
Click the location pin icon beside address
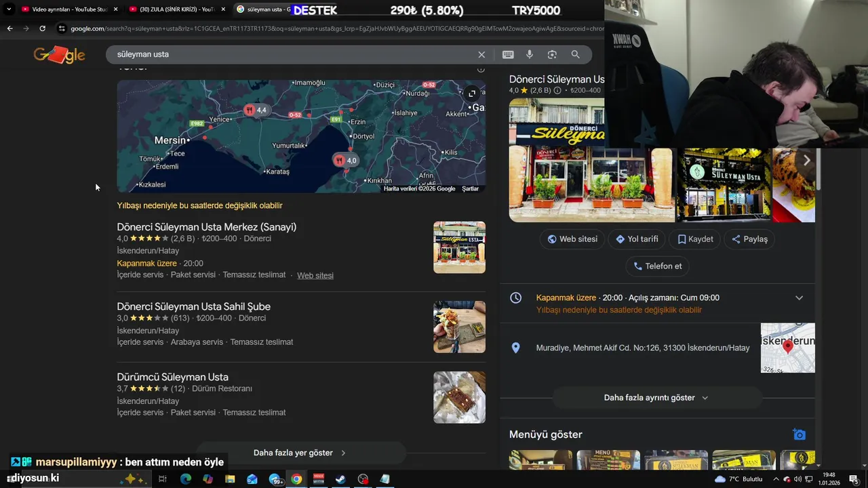point(515,348)
